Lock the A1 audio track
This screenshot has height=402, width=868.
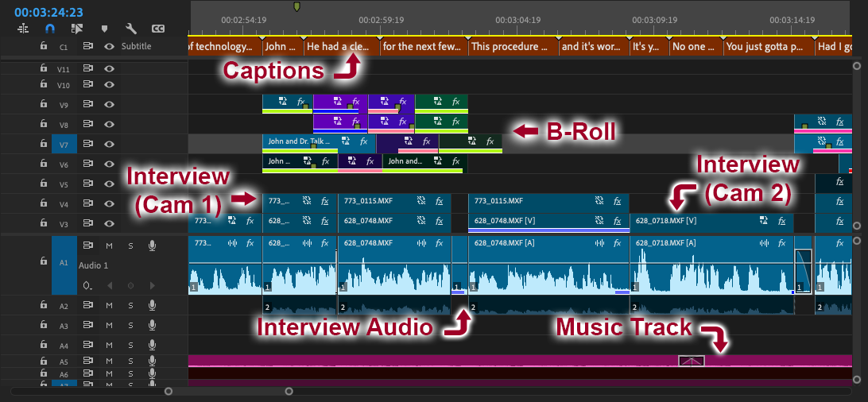pos(43,261)
